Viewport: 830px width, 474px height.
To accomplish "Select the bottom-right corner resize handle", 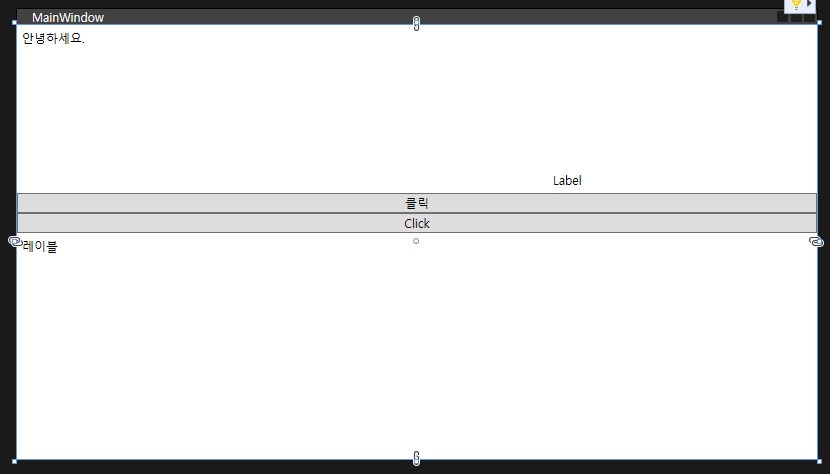I will (x=819, y=461).
